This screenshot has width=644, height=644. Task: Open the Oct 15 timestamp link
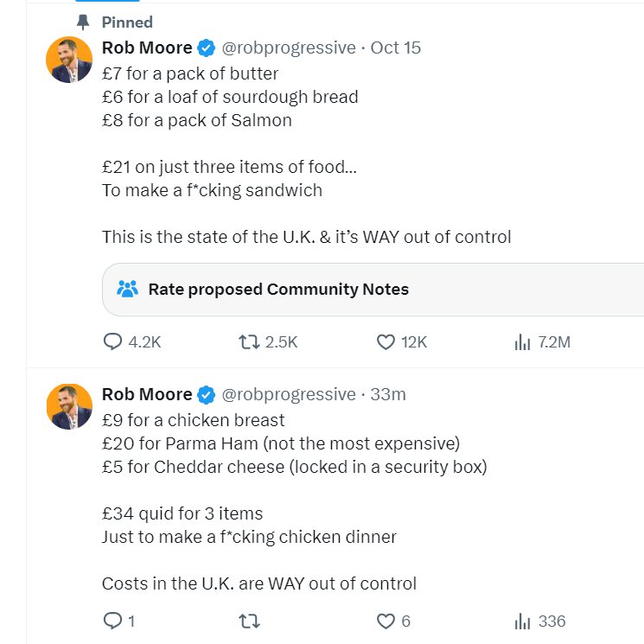tap(396, 48)
